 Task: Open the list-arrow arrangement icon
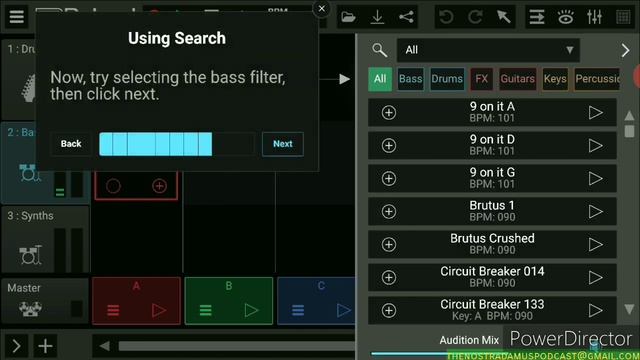coord(537,17)
